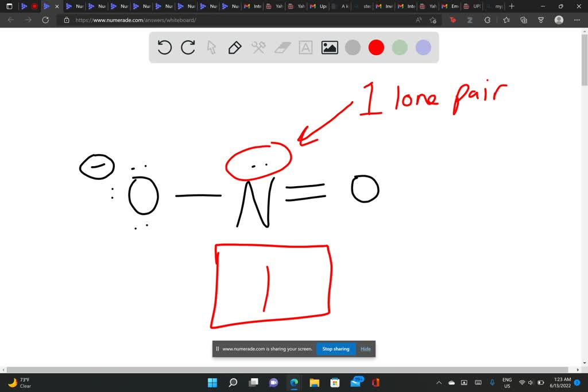The height and width of the screenshot is (392, 588).
Task: Click the Hide link in sharing banner
Action: click(x=365, y=348)
